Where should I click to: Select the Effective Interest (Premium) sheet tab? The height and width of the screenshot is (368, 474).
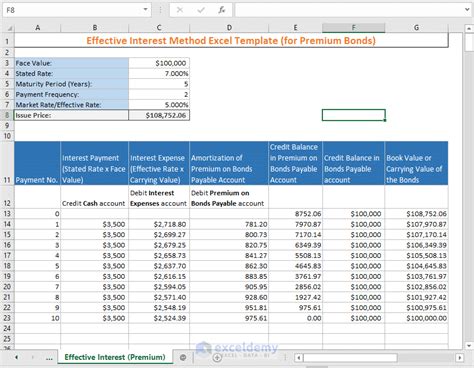(x=115, y=357)
